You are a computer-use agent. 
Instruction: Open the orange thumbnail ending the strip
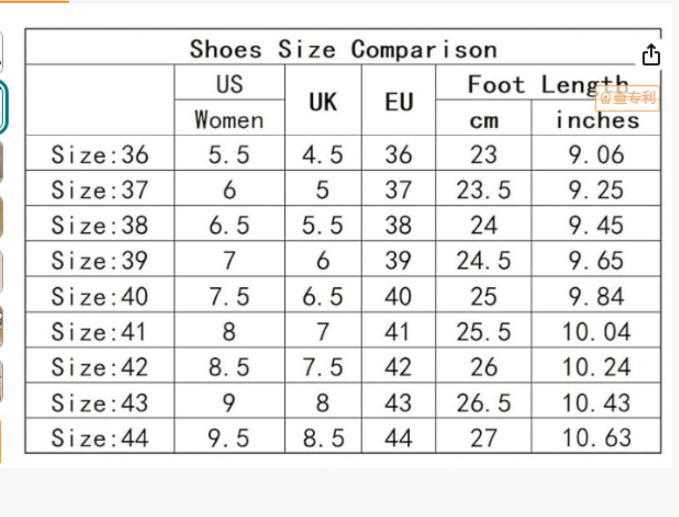click(x=2, y=441)
